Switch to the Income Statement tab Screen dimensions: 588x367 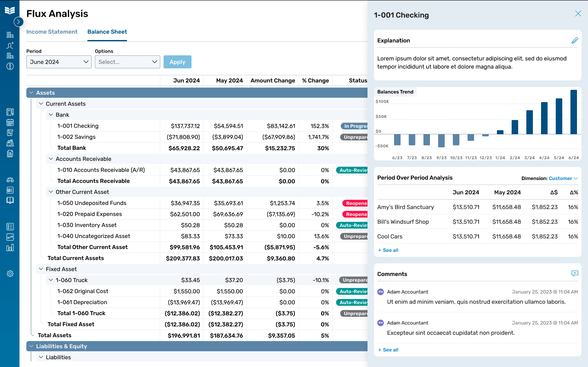(52, 32)
